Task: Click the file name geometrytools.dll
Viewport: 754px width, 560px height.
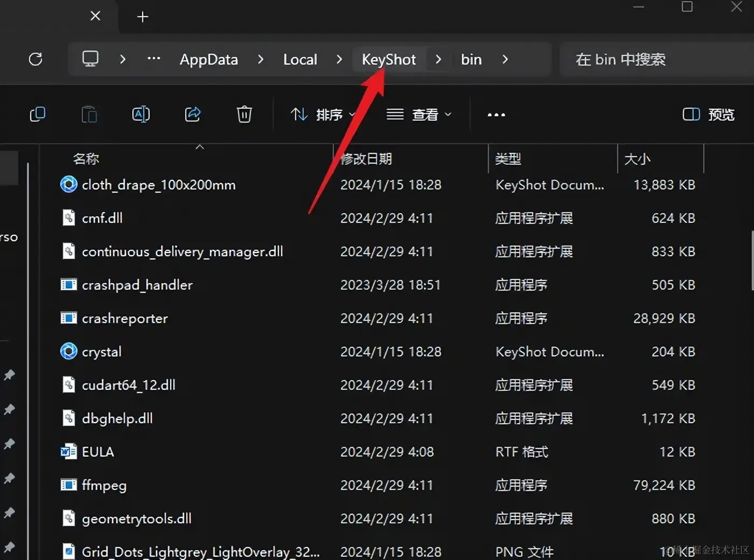Action: click(137, 519)
